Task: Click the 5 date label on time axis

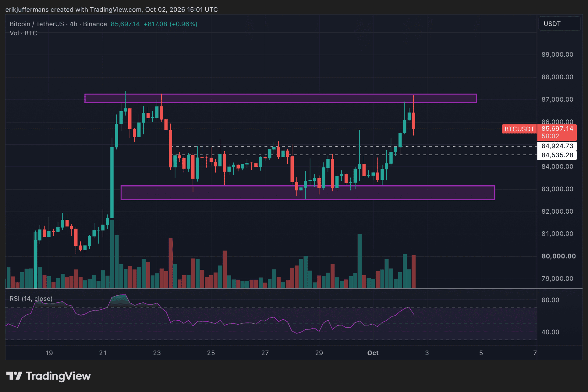Action: [481, 353]
